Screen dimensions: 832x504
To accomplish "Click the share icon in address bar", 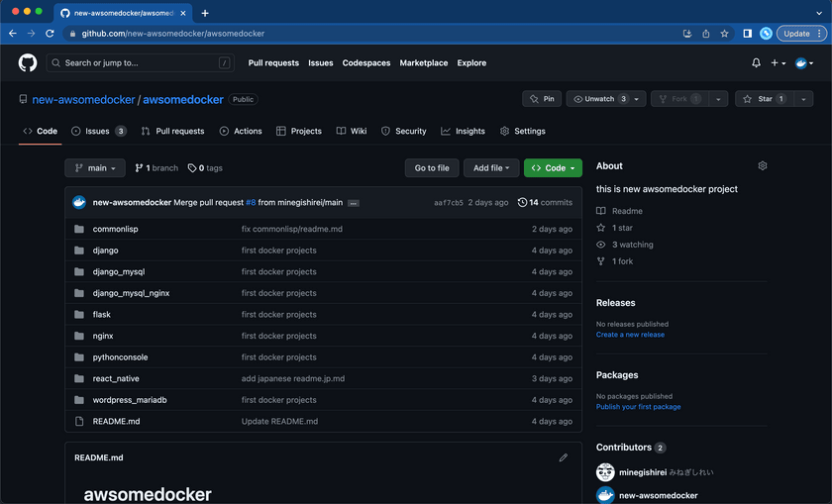I will click(x=705, y=34).
